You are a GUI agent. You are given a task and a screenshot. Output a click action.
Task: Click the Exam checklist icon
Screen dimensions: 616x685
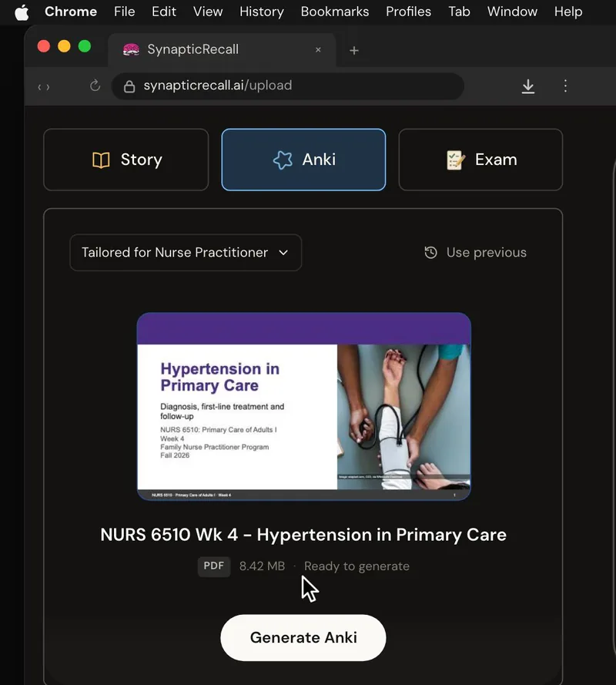pos(455,160)
